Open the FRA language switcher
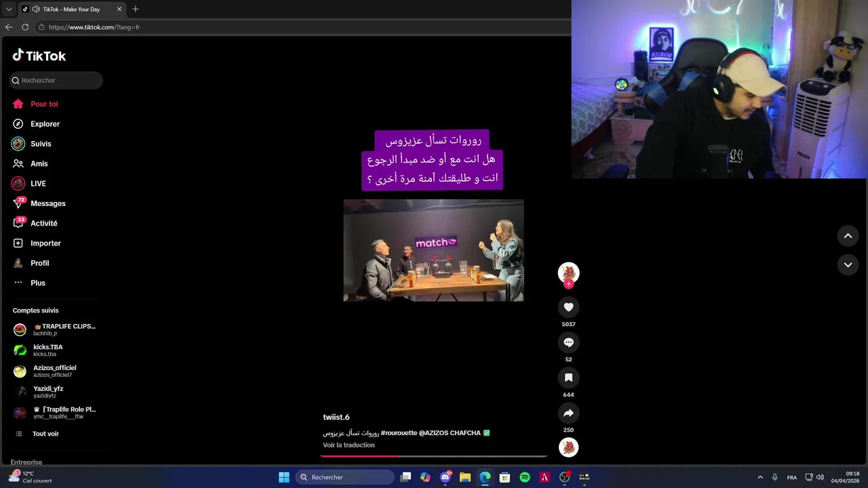 pyautogui.click(x=792, y=477)
